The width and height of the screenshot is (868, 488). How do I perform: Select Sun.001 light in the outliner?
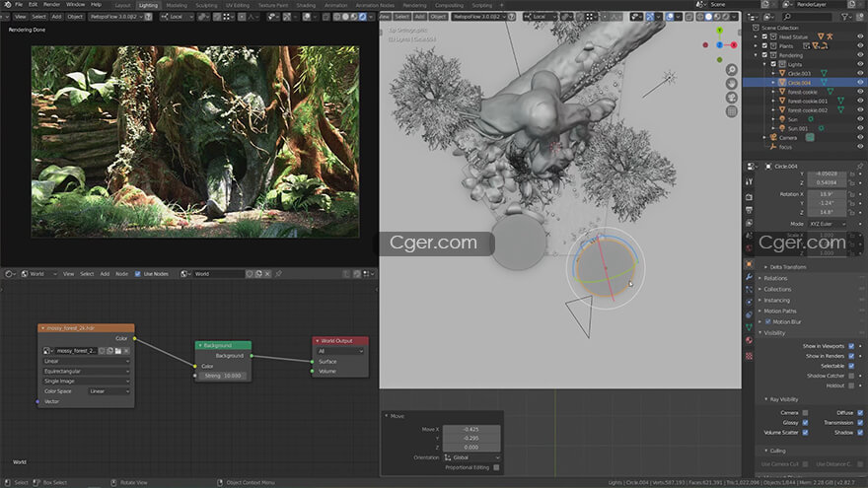click(x=798, y=128)
